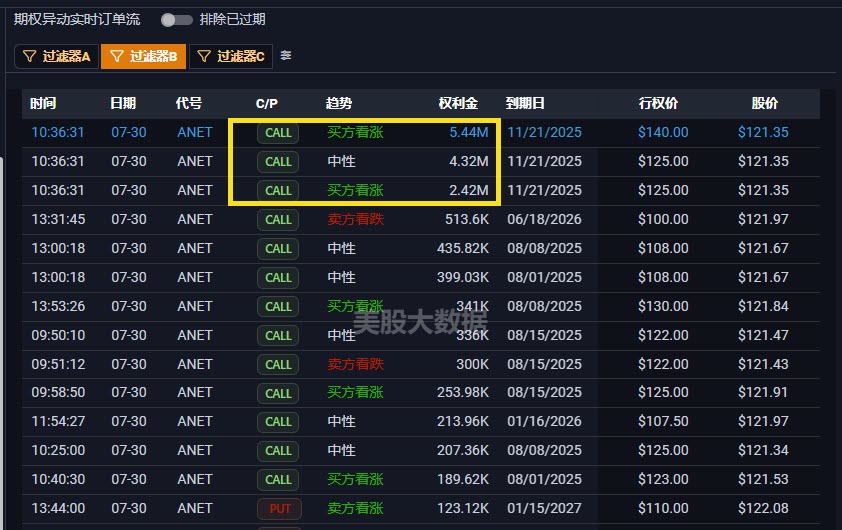842x530 pixels.
Task: Open filter settings sliders icon
Action: coord(286,56)
